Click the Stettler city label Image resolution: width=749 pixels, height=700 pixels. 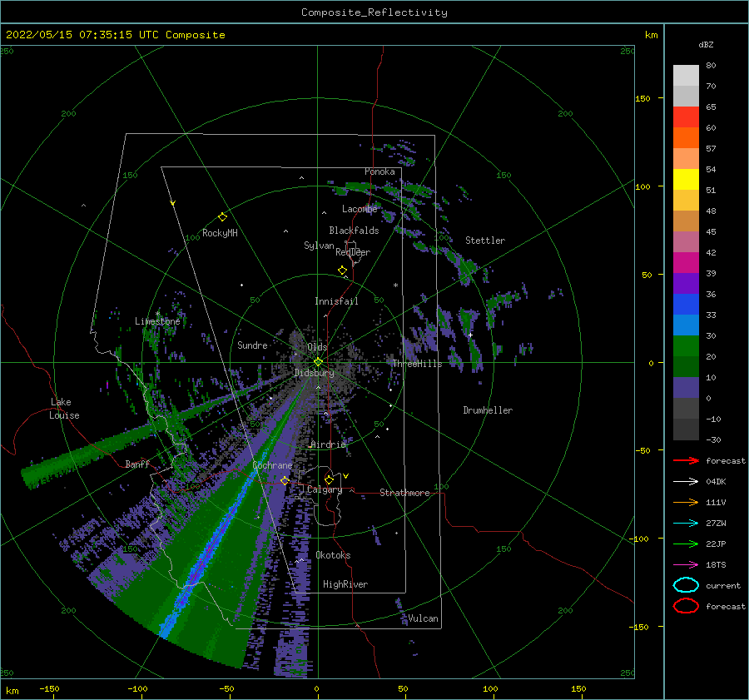click(x=485, y=241)
